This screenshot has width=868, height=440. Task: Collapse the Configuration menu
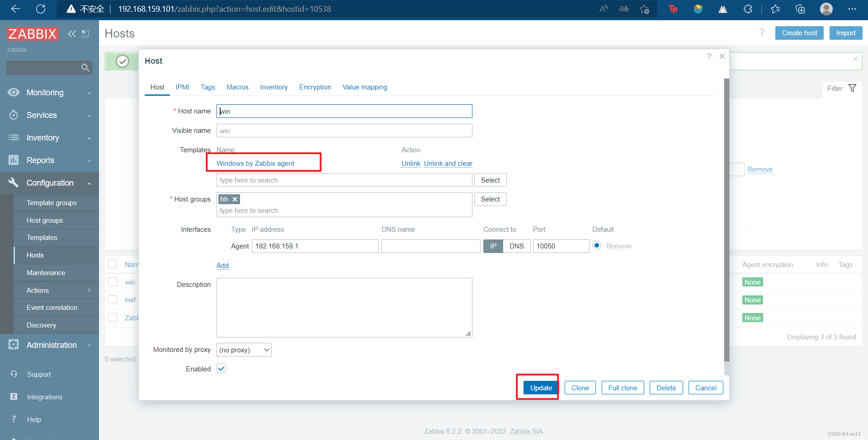pos(49,183)
